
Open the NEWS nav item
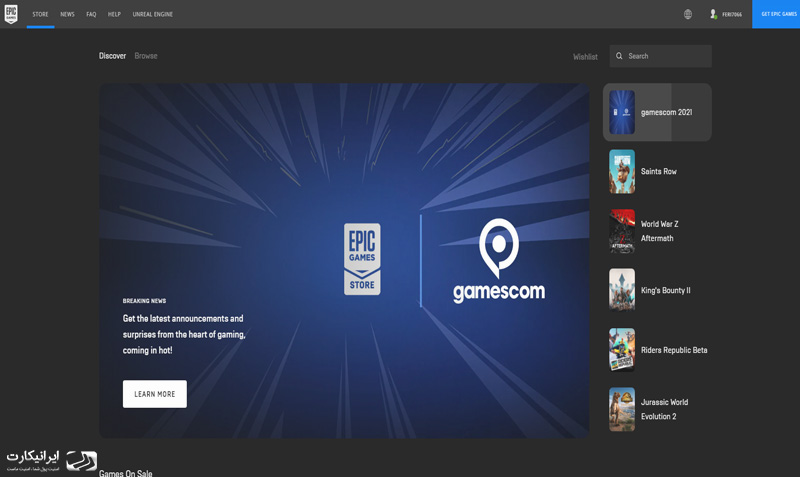click(x=67, y=14)
